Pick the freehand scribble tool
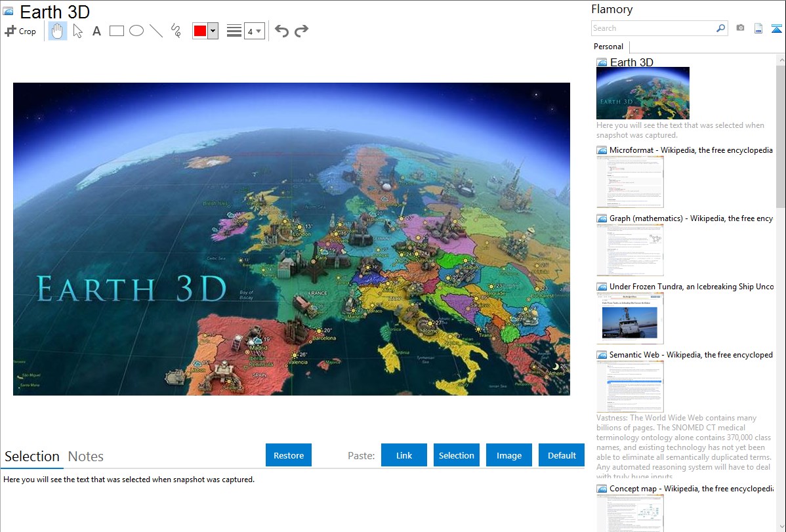The width and height of the screenshot is (786, 532). 176,31
